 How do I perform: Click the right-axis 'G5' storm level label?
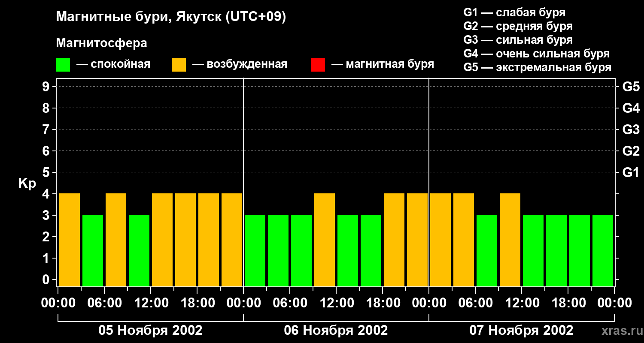click(631, 87)
